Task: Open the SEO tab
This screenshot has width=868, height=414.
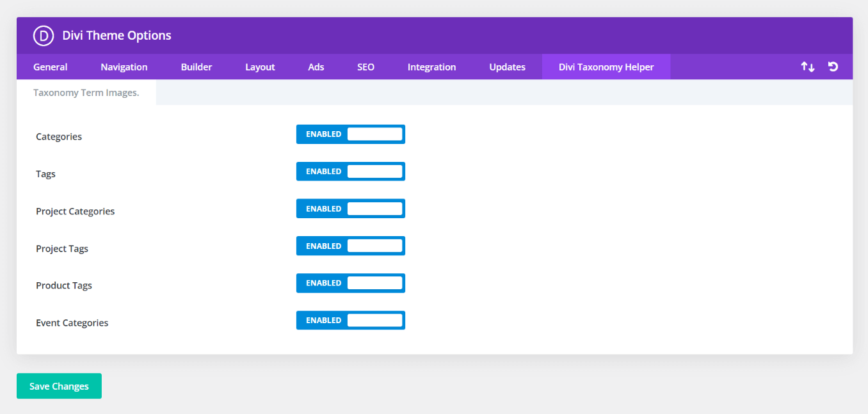Action: pyautogui.click(x=366, y=67)
